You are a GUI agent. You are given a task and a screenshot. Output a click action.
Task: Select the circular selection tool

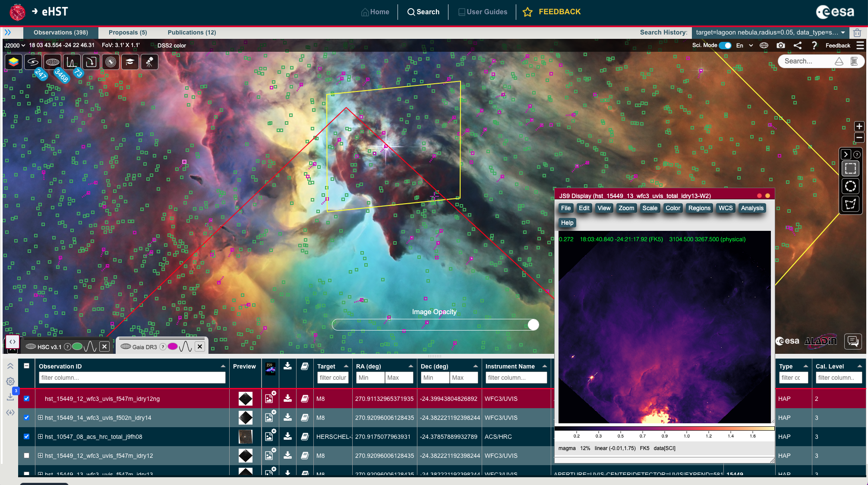850,186
